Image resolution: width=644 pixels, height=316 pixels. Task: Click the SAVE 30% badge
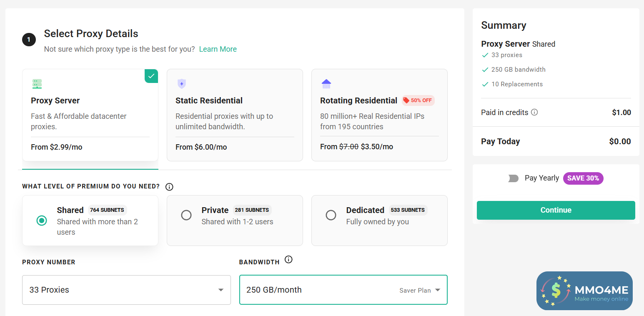pyautogui.click(x=583, y=178)
